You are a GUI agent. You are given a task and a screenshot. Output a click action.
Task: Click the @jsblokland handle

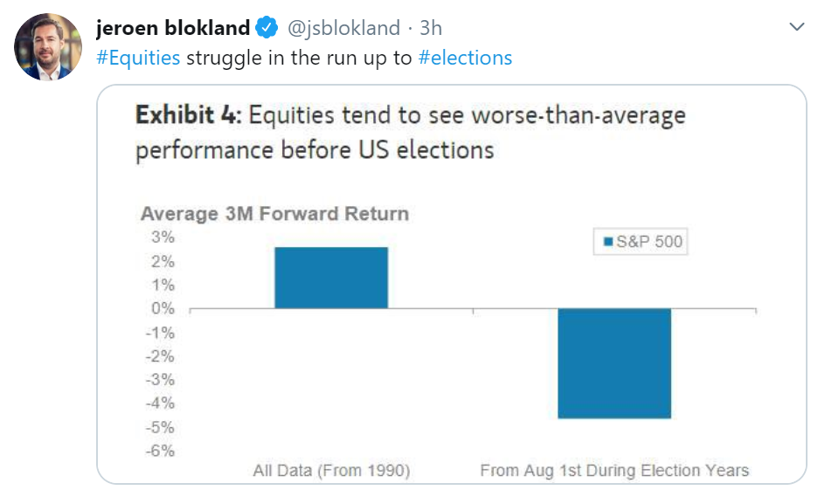pyautogui.click(x=343, y=29)
